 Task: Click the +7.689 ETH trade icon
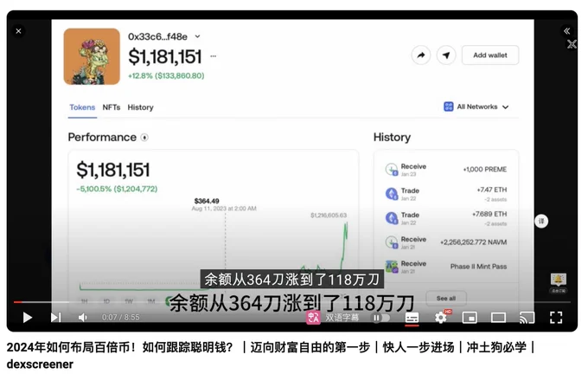[392, 218]
